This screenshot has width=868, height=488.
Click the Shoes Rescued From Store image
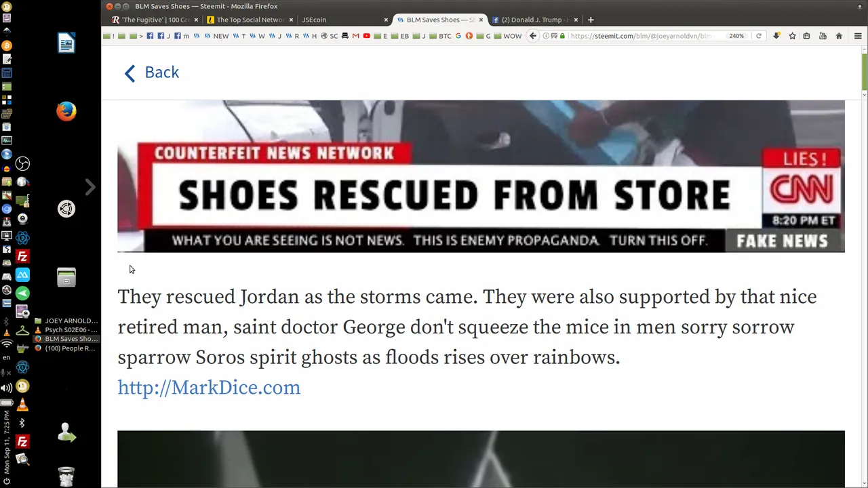[481, 176]
